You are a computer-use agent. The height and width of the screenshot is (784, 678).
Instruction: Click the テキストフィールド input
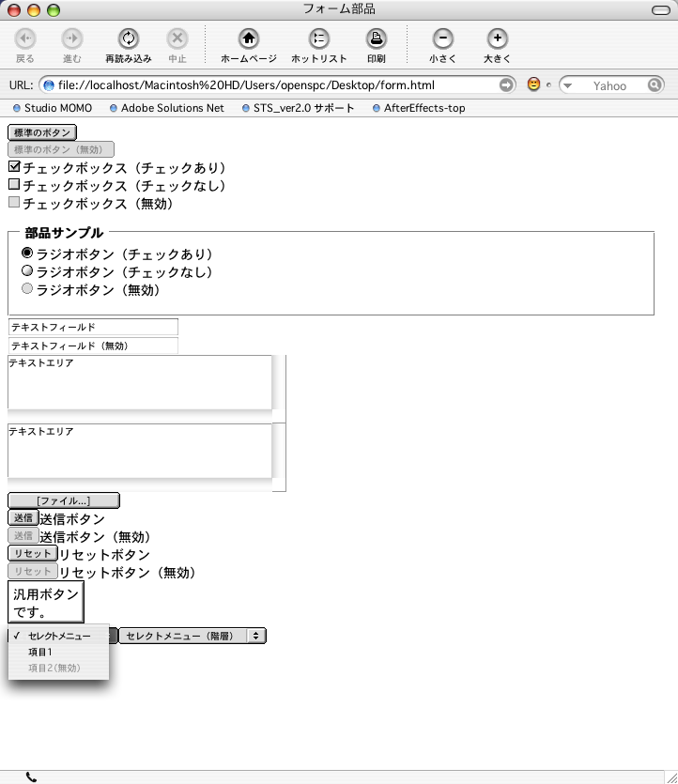93,327
